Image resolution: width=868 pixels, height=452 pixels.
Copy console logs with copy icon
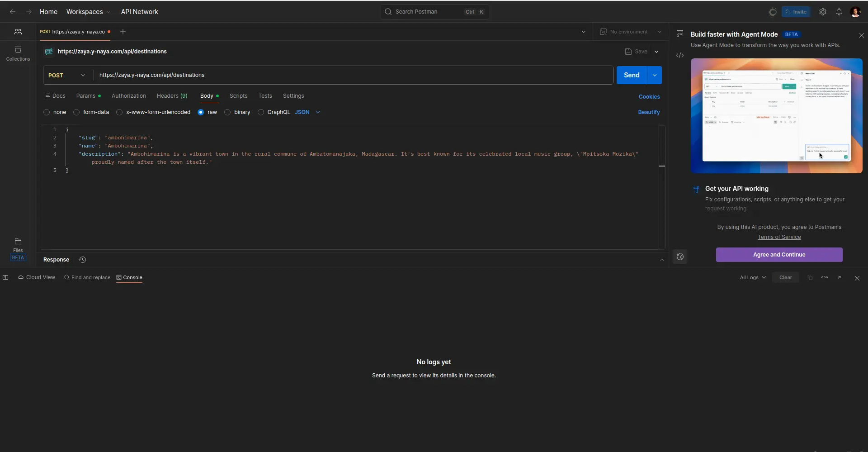pos(810,277)
